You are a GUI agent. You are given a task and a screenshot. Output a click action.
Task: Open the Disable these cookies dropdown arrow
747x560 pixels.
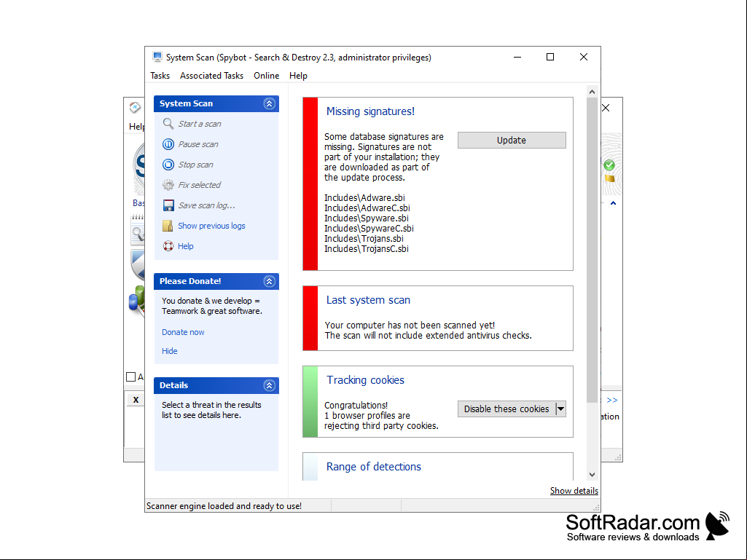560,409
